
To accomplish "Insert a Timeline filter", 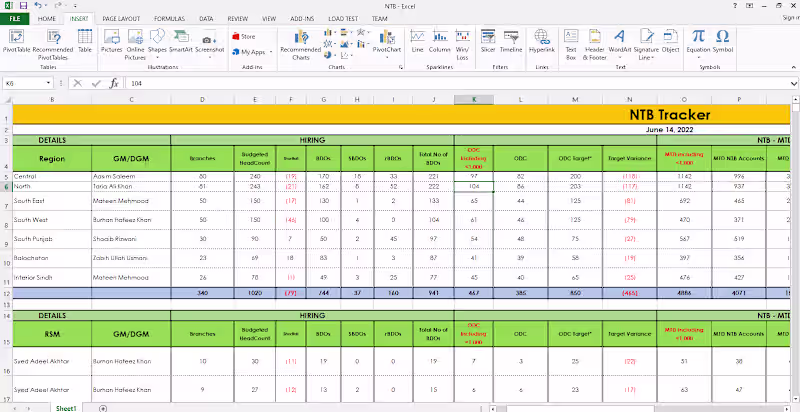I will pos(511,42).
